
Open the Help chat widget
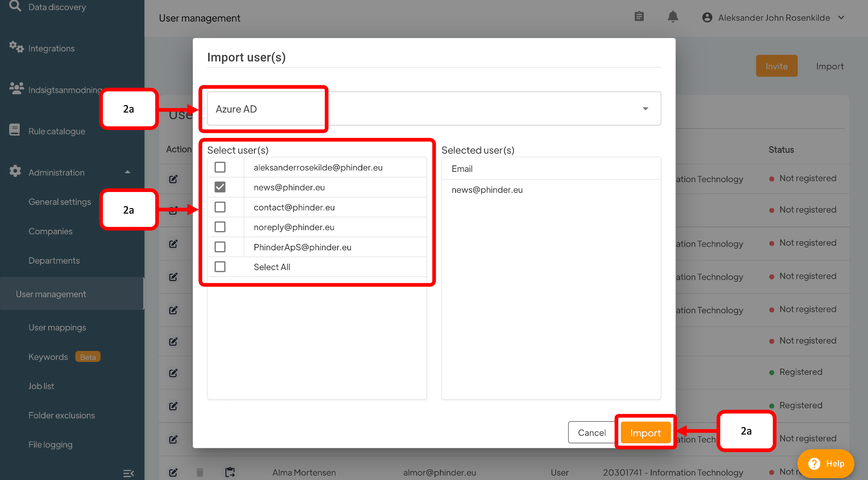826,463
